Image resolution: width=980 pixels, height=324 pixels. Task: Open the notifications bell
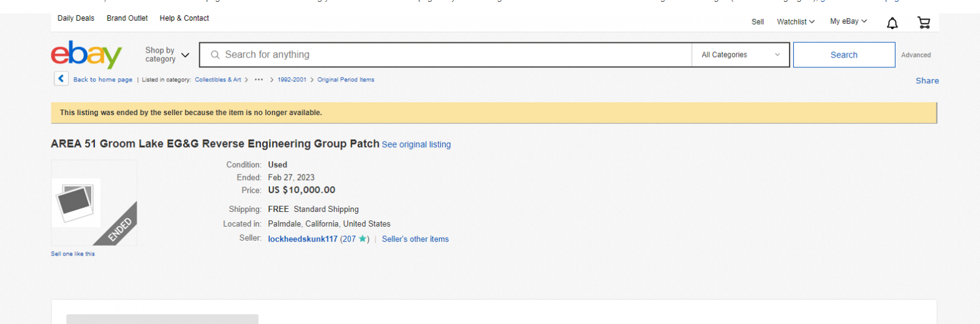tap(892, 23)
